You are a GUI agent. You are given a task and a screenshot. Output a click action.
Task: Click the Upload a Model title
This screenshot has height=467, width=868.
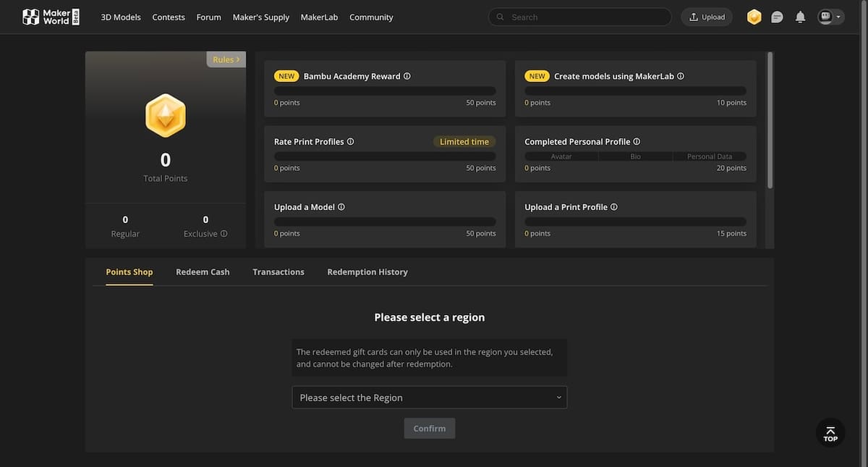305,206
